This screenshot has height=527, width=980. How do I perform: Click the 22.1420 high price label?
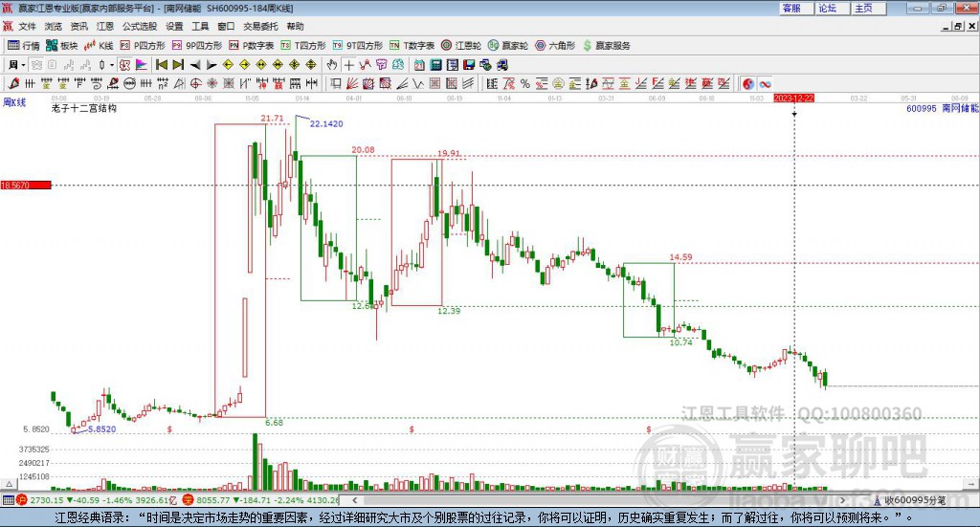click(326, 124)
